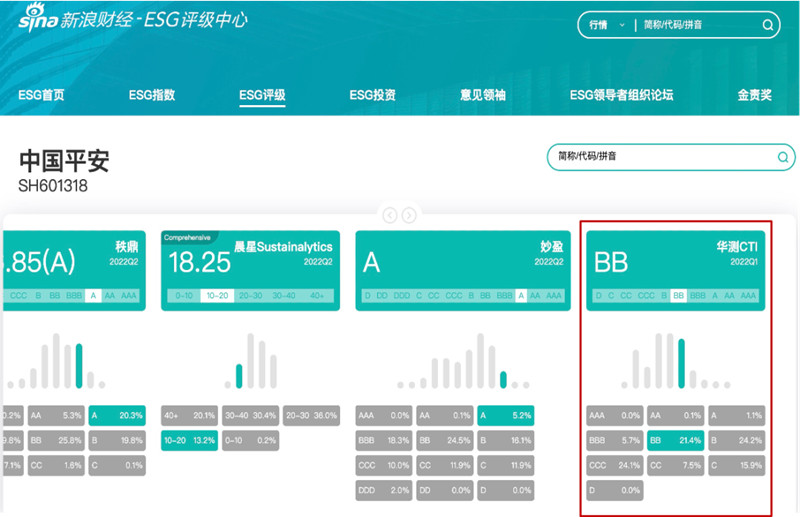Click the 新浪财经-ESG评级中心 title
The image size is (800, 517).
click(154, 20)
